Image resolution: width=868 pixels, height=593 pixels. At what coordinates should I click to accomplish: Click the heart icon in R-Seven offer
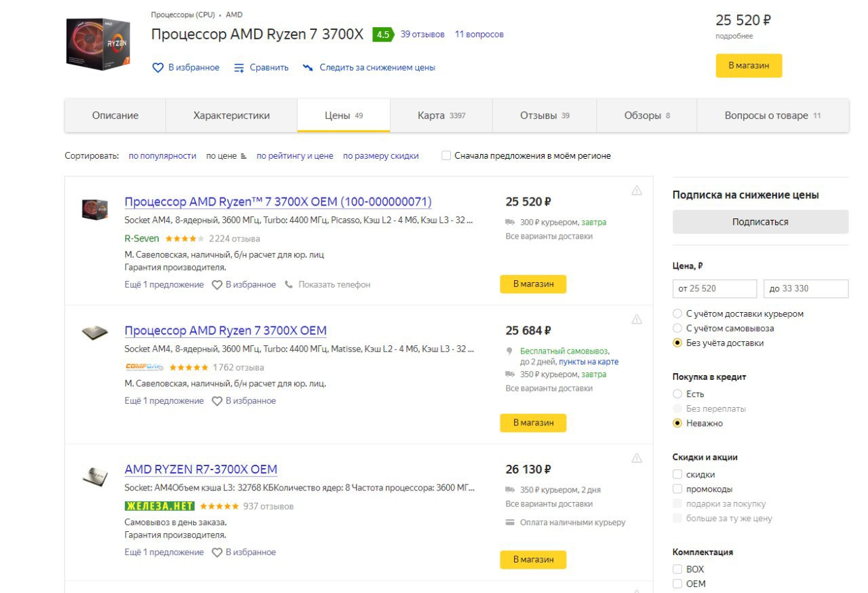[x=217, y=285]
